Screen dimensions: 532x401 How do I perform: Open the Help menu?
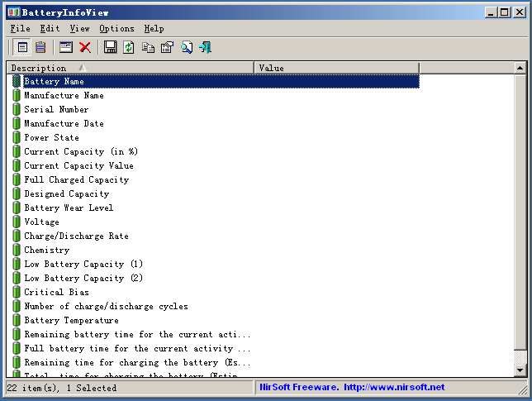154,28
